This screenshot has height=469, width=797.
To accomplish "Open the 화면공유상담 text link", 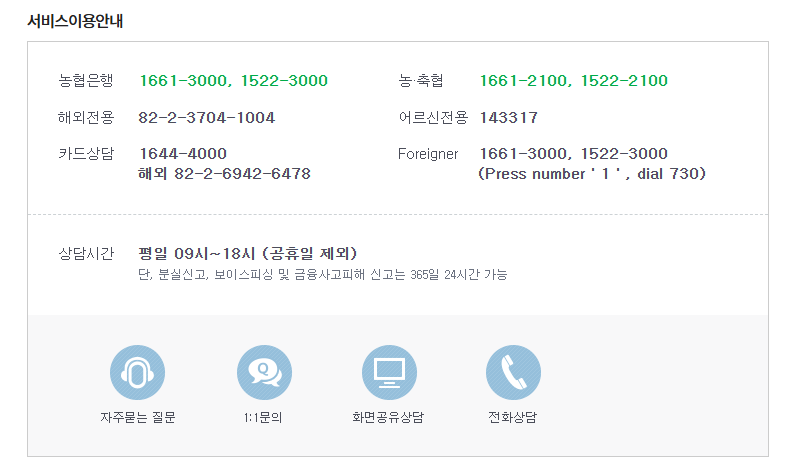I will pyautogui.click(x=388, y=417).
